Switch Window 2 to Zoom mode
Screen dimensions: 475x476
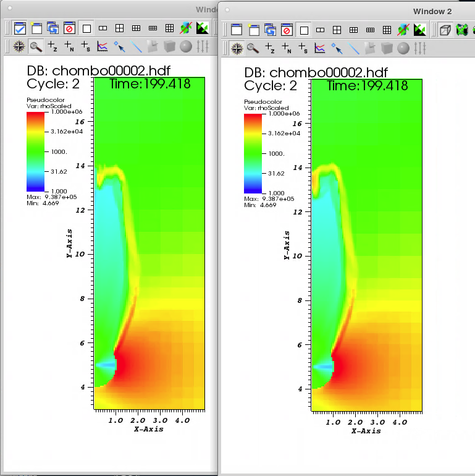(x=253, y=48)
